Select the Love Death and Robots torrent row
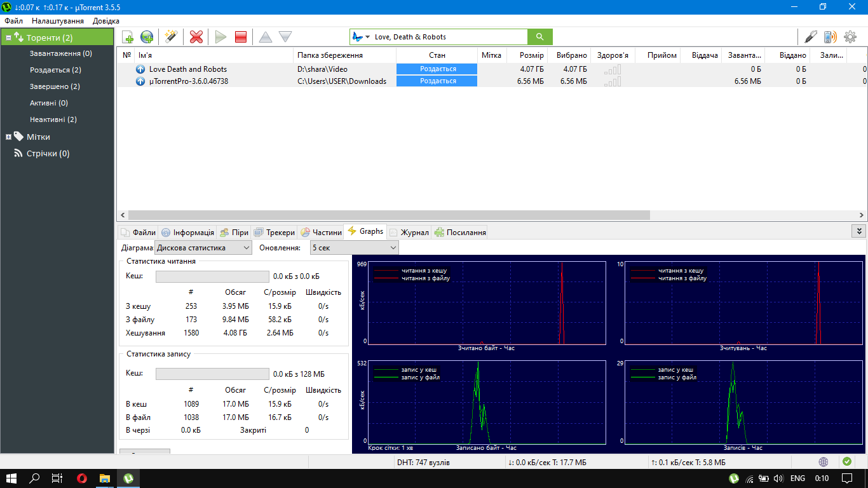Screen dimensions: 868x488 coord(492,69)
